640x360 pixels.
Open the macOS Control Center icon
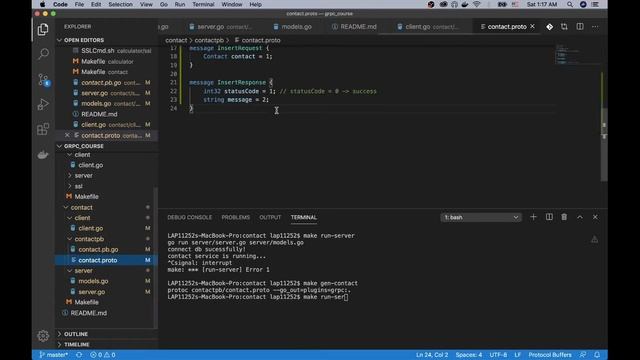pyautogui.click(x=595, y=4)
